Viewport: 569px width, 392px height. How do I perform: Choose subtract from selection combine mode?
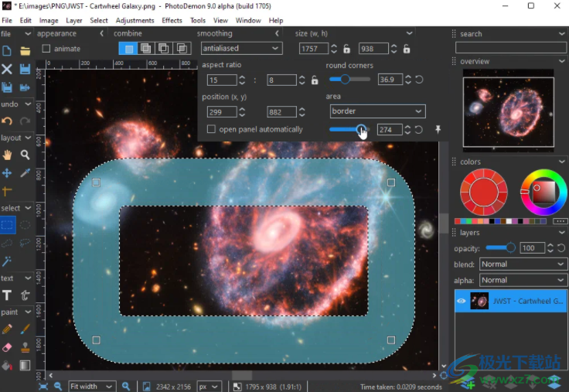click(163, 48)
